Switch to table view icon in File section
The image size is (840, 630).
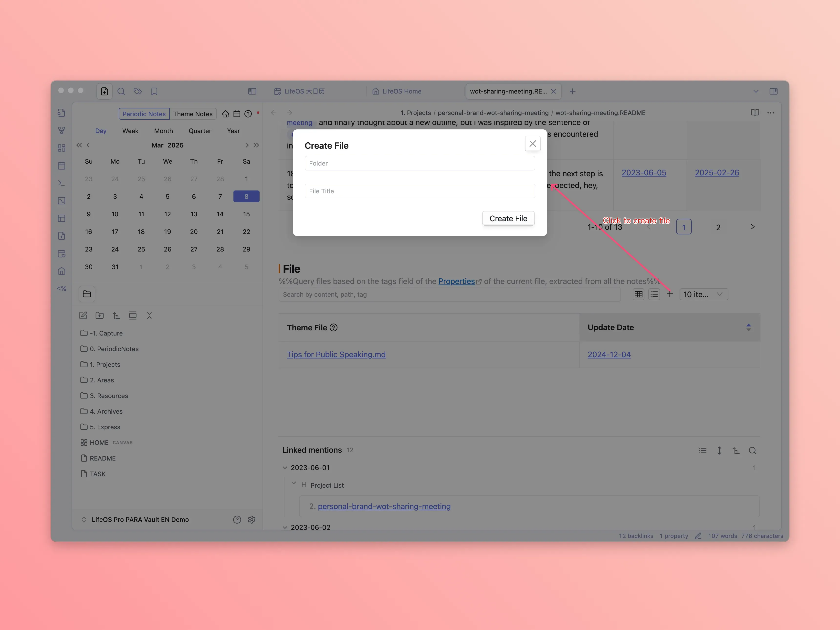(x=638, y=294)
